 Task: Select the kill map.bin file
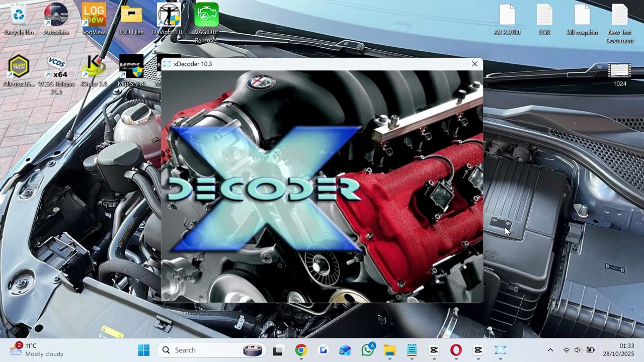click(x=582, y=20)
